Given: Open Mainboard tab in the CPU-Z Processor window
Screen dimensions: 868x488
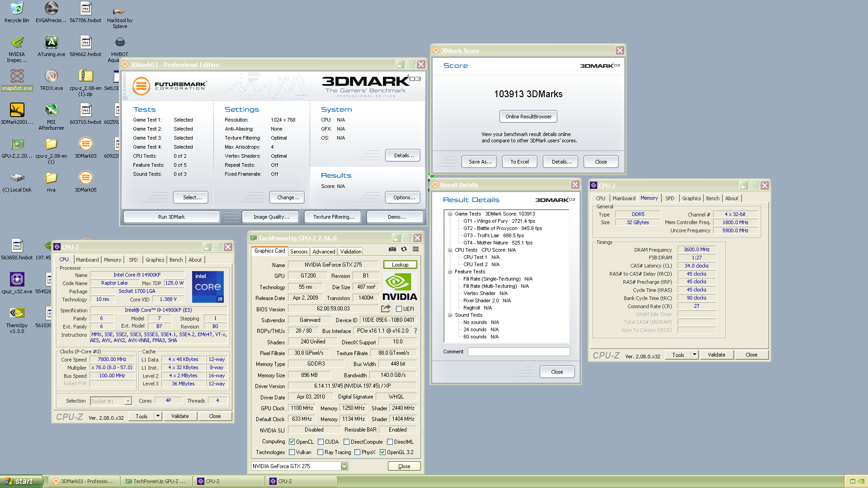Looking at the screenshot, I should (x=87, y=260).
